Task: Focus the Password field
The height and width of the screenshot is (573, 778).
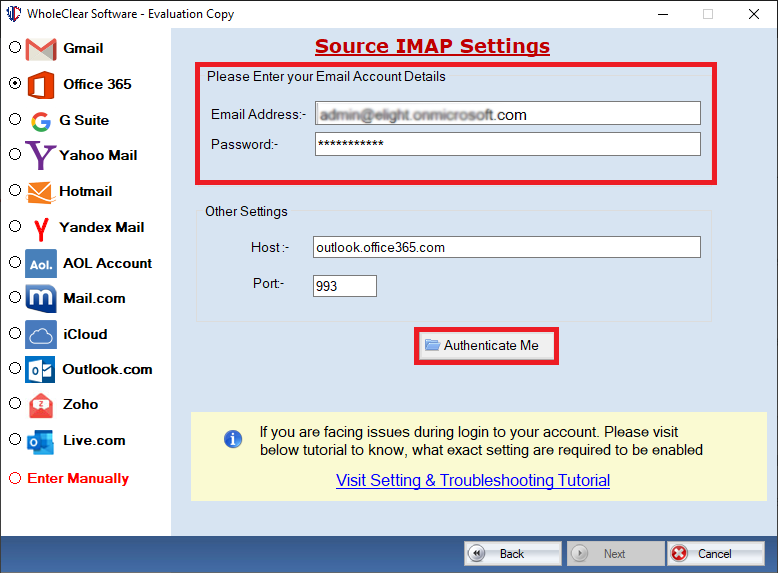Action: pos(508,144)
